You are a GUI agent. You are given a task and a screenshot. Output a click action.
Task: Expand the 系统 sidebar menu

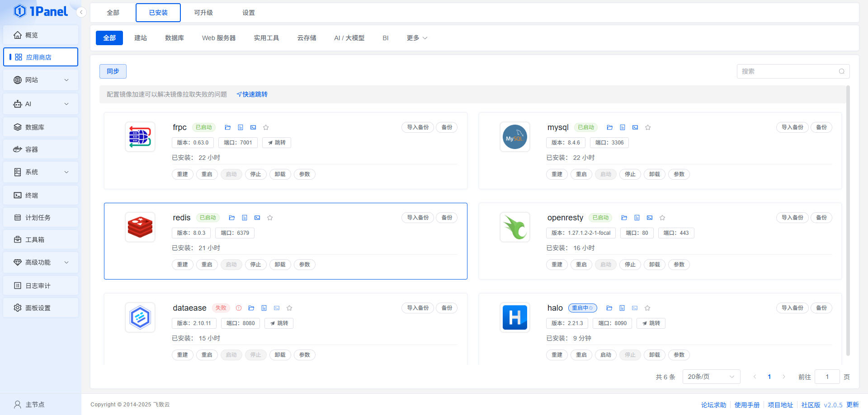(x=41, y=172)
